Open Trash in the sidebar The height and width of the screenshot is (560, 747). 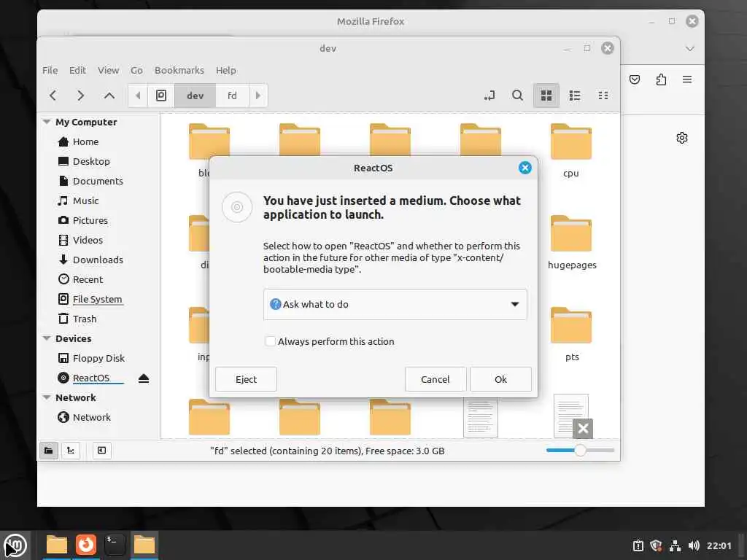click(85, 319)
